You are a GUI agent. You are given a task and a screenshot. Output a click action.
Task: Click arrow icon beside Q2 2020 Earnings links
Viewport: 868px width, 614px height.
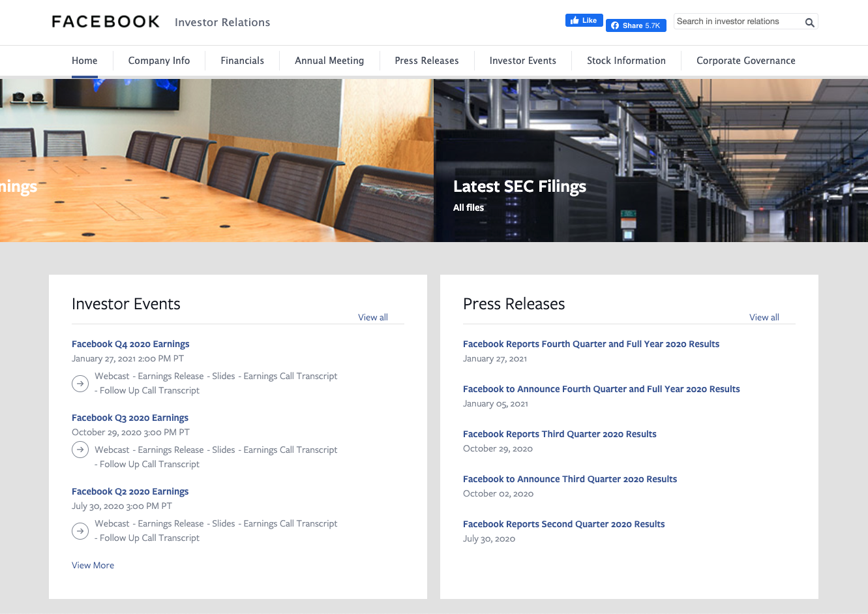point(80,531)
